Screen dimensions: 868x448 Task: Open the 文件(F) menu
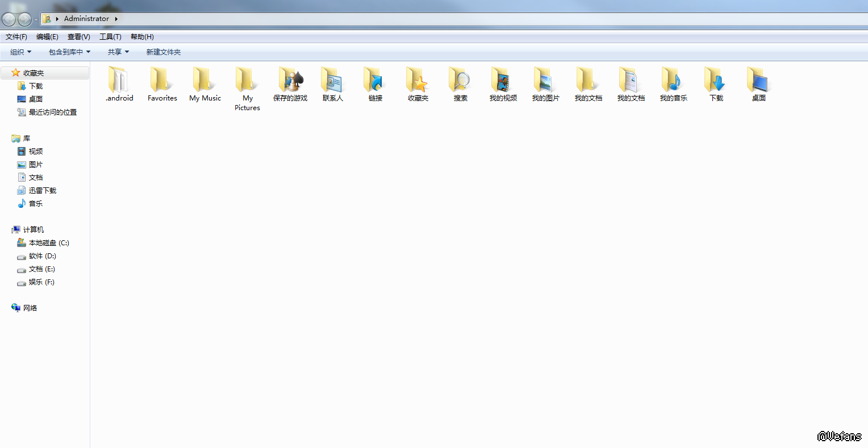pos(16,37)
